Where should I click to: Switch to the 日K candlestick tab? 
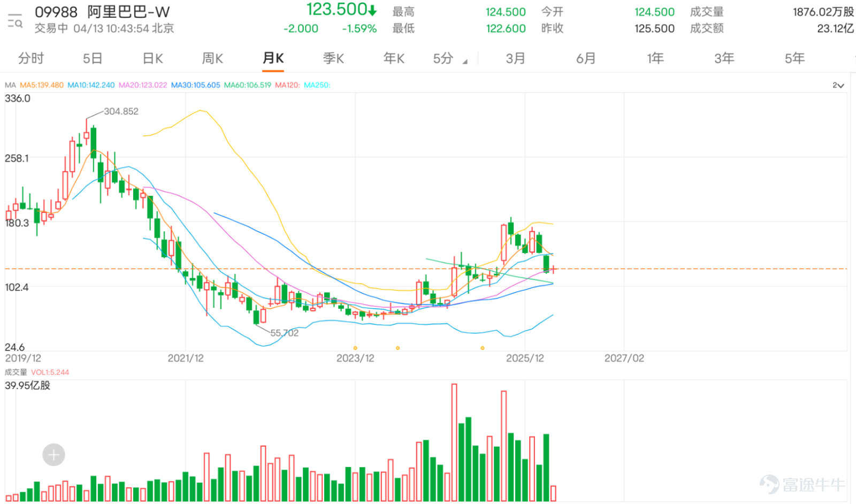click(x=152, y=58)
